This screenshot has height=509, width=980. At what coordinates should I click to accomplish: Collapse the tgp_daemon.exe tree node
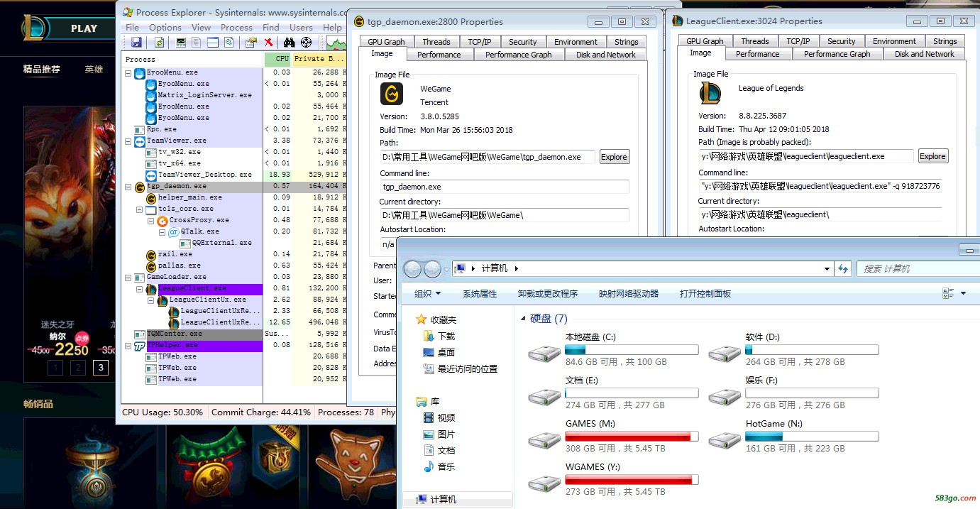[x=128, y=186]
